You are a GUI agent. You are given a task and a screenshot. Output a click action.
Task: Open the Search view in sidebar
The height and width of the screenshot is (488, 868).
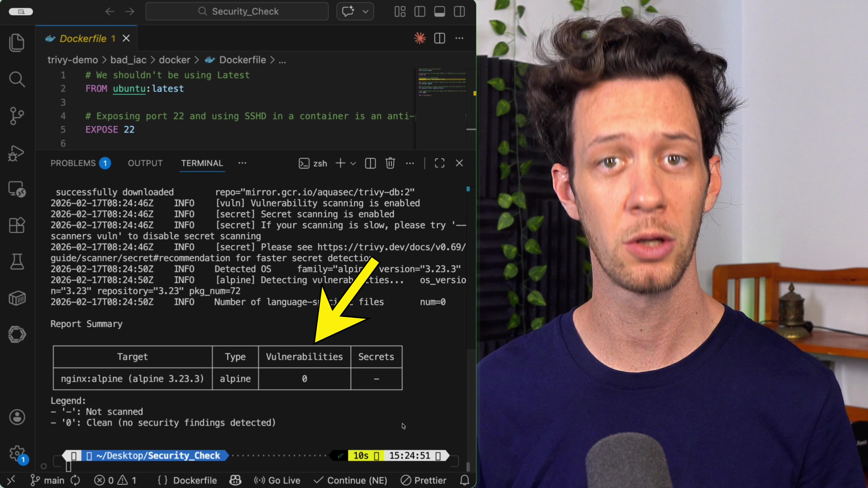(x=17, y=79)
